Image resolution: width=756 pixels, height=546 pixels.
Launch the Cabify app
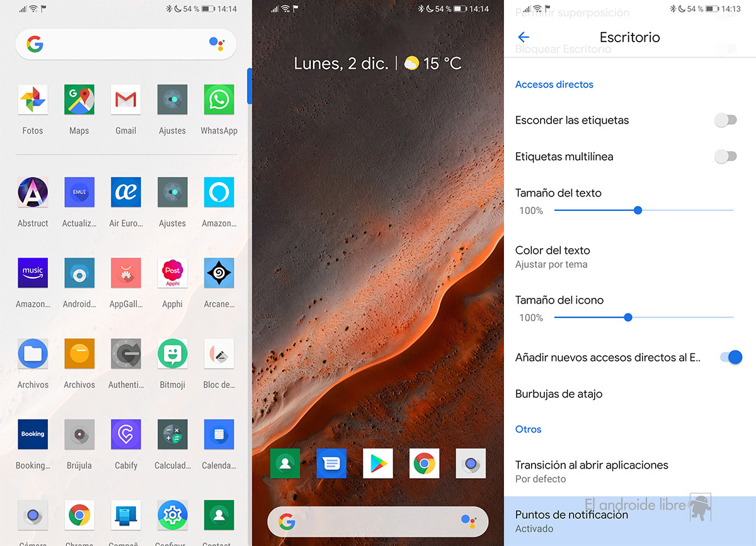(x=125, y=435)
